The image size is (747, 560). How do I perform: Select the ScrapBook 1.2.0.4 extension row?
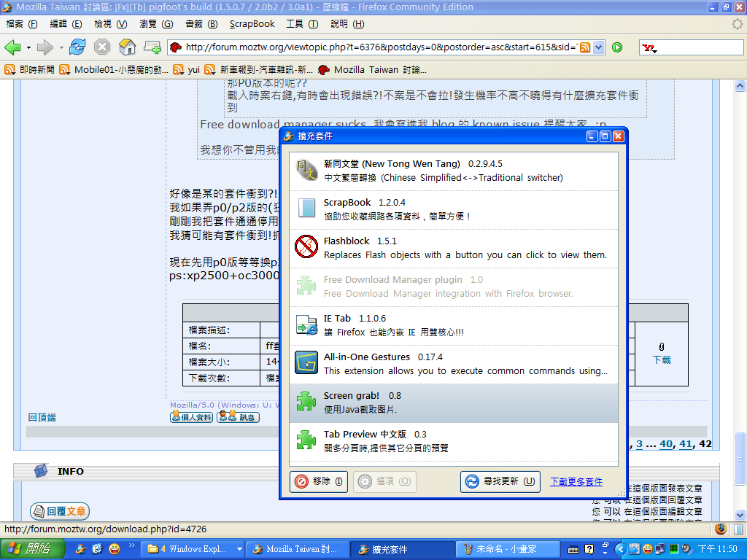454,209
